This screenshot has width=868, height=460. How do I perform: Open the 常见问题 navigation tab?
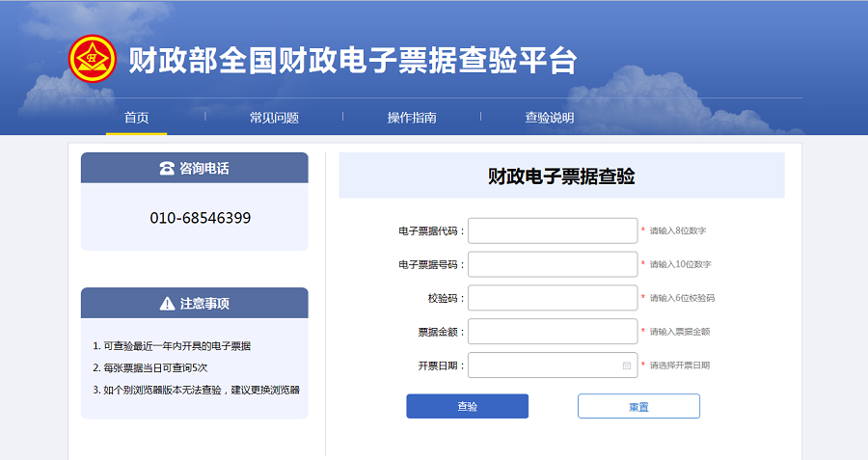point(274,118)
